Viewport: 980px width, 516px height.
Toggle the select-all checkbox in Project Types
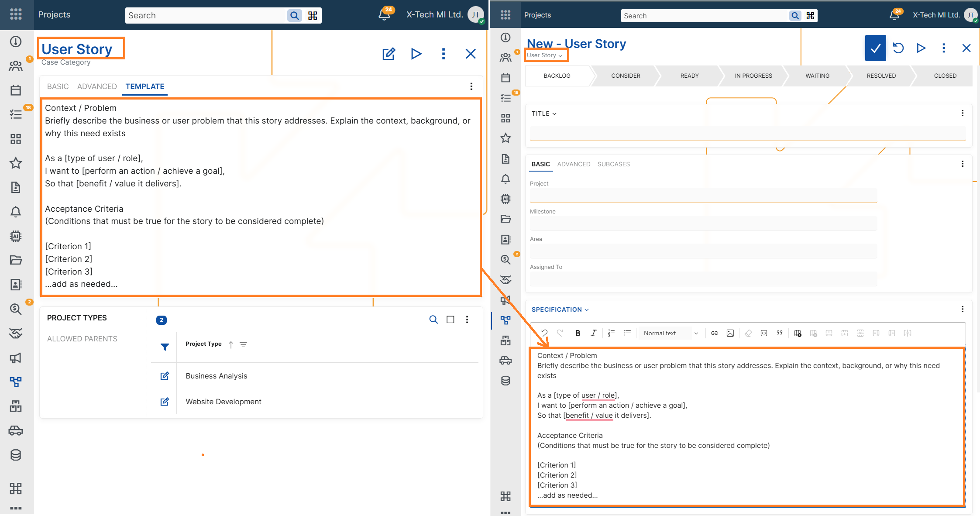tap(450, 320)
